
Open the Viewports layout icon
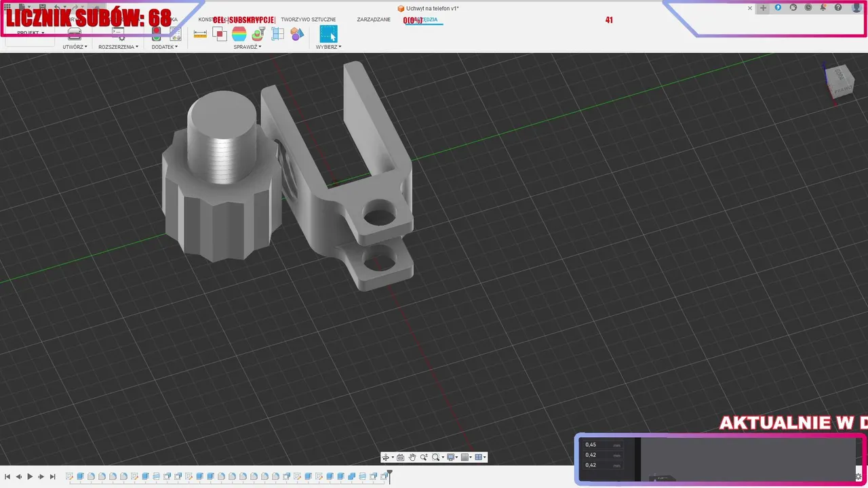479,457
